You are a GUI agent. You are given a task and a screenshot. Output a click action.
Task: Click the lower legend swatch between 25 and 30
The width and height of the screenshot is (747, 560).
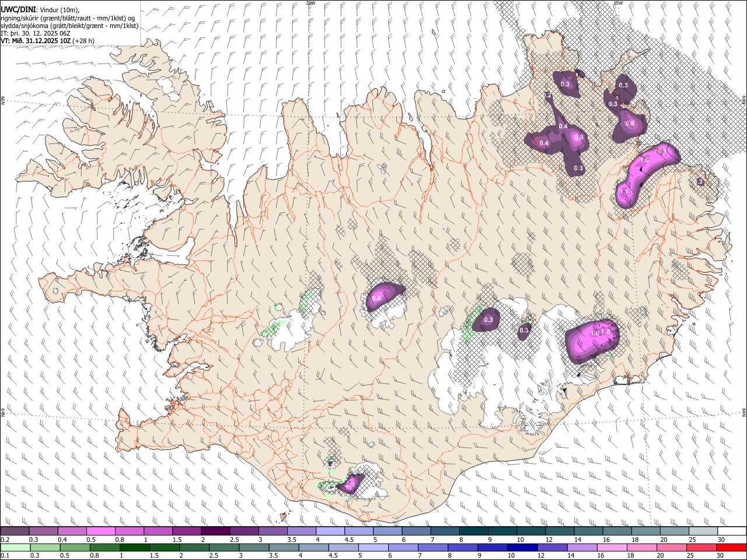[701, 547]
